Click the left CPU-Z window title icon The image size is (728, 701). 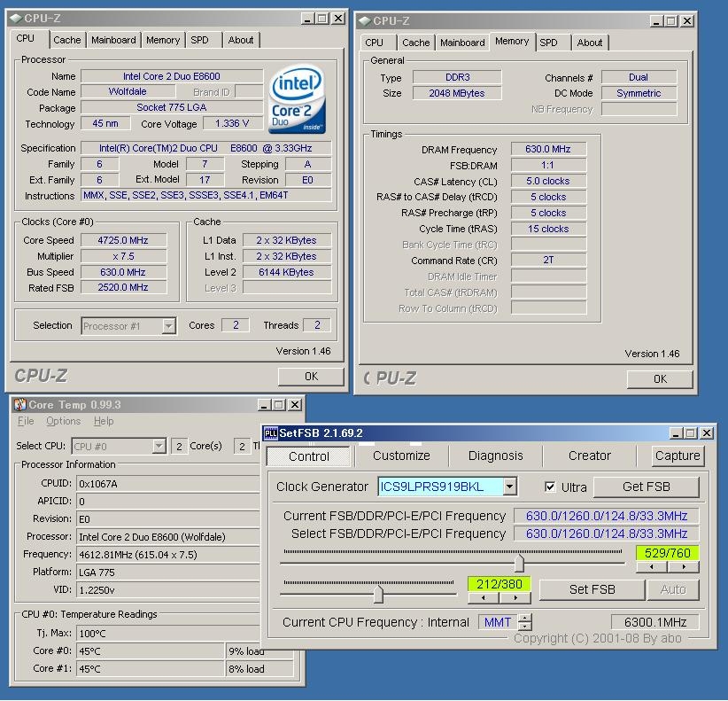pyautogui.click(x=16, y=18)
